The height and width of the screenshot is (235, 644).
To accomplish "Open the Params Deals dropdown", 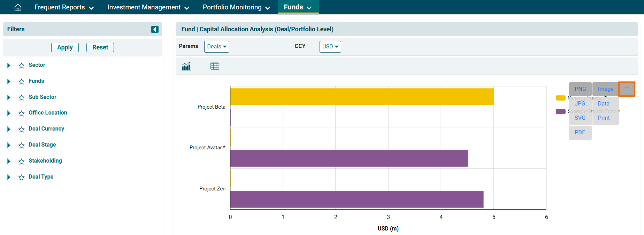I will pyautogui.click(x=216, y=47).
